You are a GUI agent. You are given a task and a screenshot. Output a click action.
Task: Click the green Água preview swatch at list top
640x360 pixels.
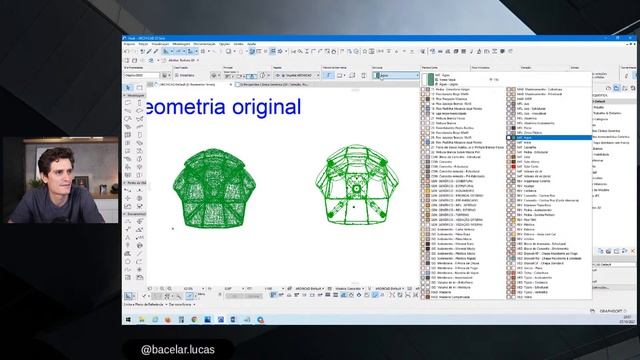pyautogui.click(x=430, y=79)
